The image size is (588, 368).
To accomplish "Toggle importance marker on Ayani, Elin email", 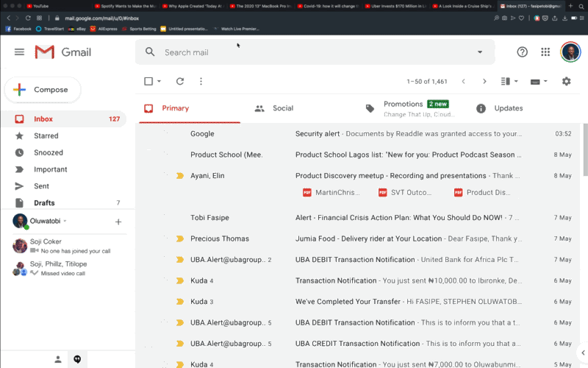I will 180,175.
